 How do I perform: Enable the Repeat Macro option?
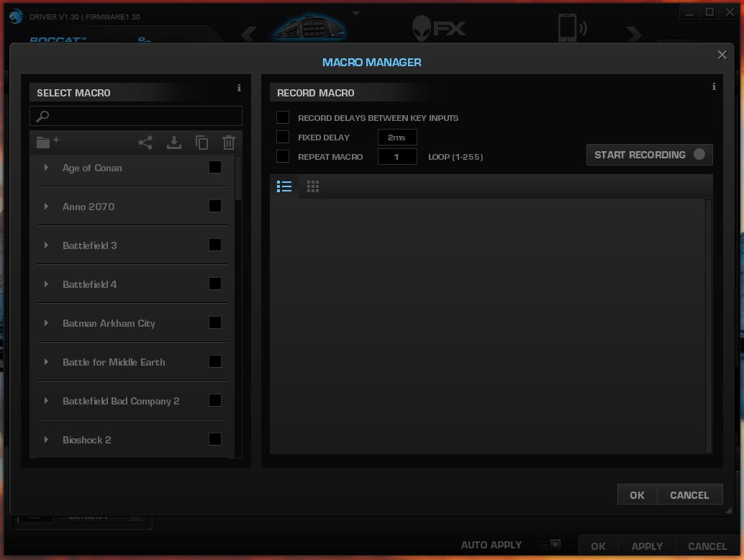[x=282, y=156]
